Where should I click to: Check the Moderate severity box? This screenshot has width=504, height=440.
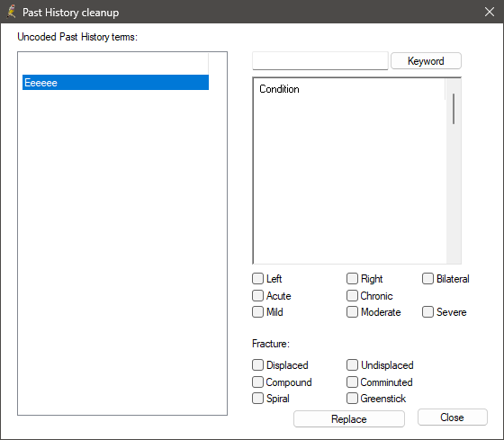coord(352,312)
